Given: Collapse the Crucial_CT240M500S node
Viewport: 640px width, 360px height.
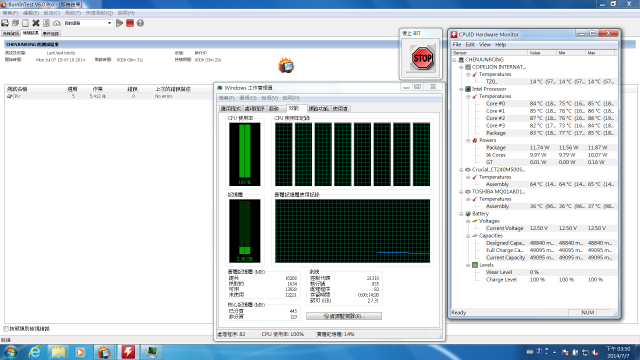Looking at the screenshot, I should (x=461, y=170).
